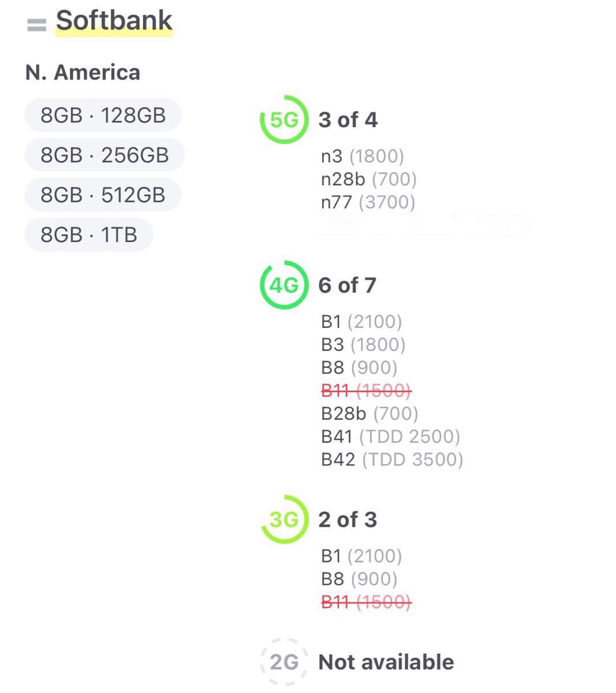Click the 4G circular coverage icon
The width and height of the screenshot is (616, 693).
coord(284,285)
